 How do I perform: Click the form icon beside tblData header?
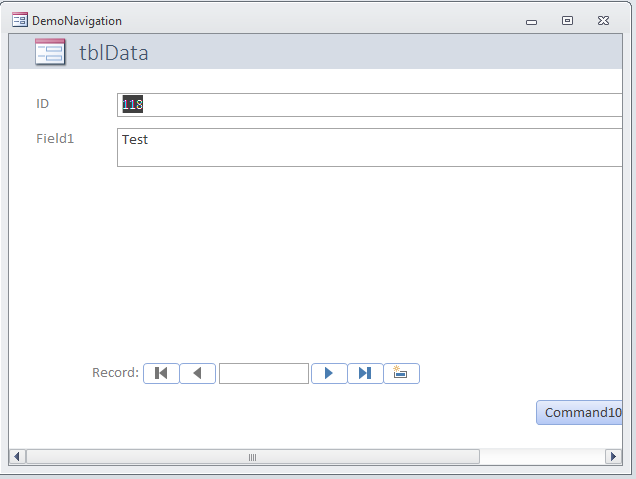(50, 53)
